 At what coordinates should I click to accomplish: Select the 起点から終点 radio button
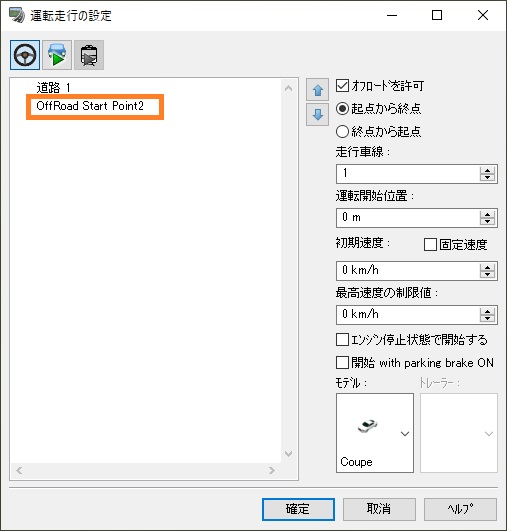(342, 109)
